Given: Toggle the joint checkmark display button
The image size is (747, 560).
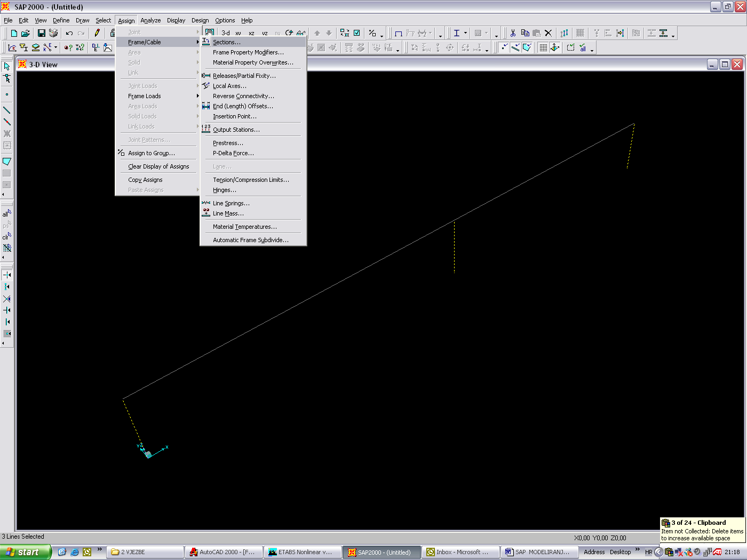Looking at the screenshot, I should 504,47.
